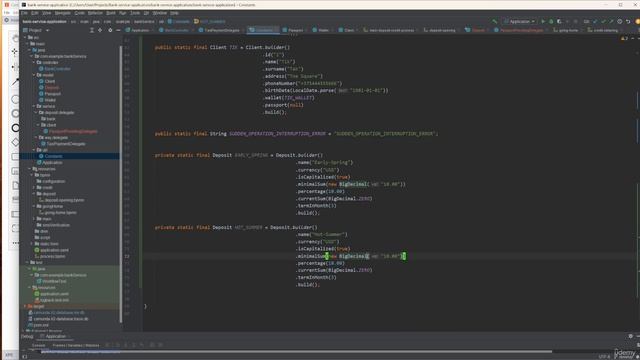Open Project panel gear options
Image resolution: width=640 pixels, height=360 pixels.
[x=110, y=30]
